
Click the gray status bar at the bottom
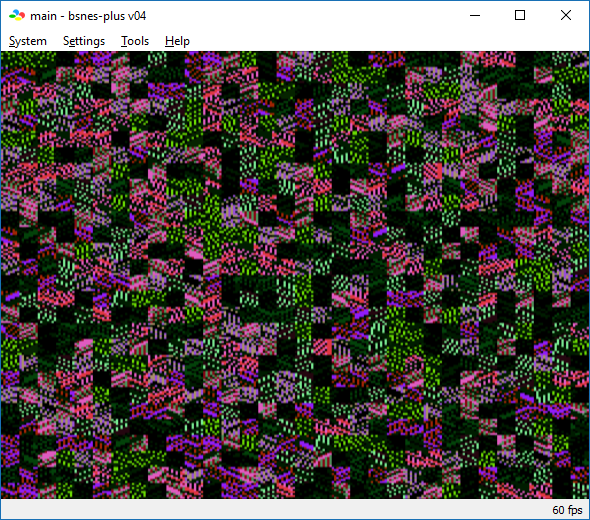295,509
